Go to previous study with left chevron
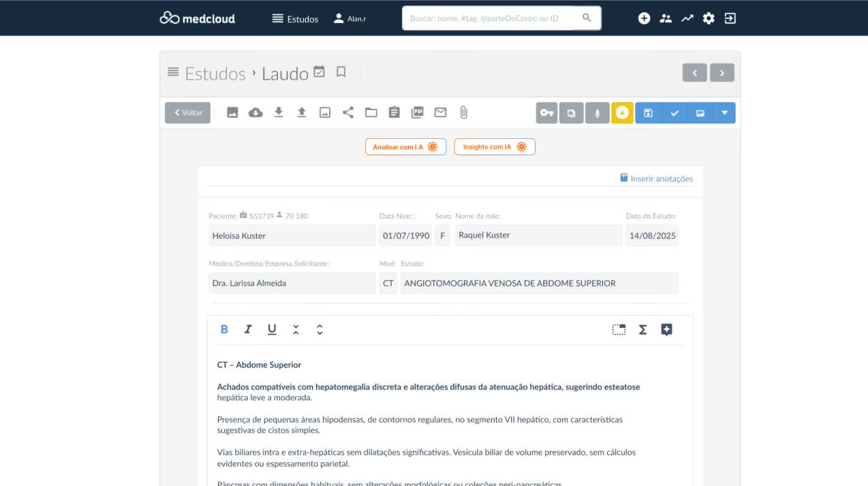Image resolution: width=868 pixels, height=486 pixels. 695,72
